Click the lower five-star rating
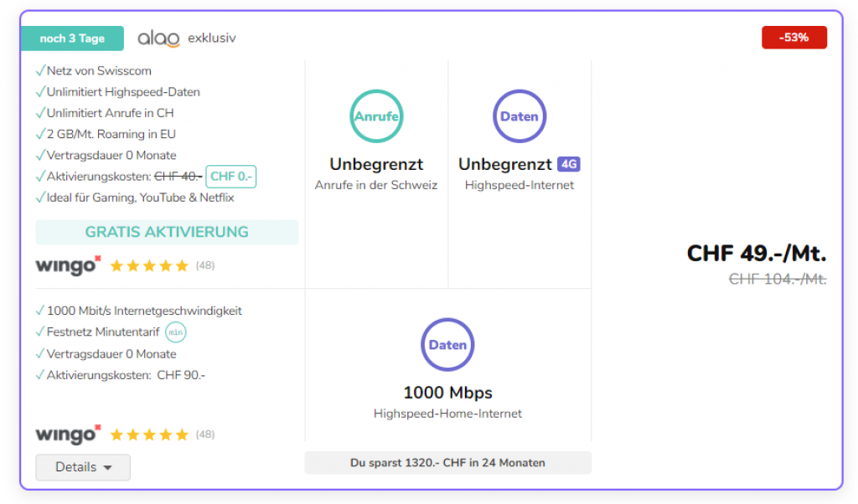This screenshot has height=504, width=858. [x=149, y=435]
